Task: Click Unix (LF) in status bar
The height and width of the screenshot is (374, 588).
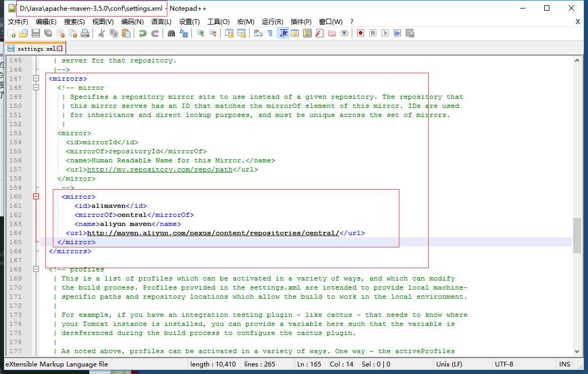Action: click(449, 364)
